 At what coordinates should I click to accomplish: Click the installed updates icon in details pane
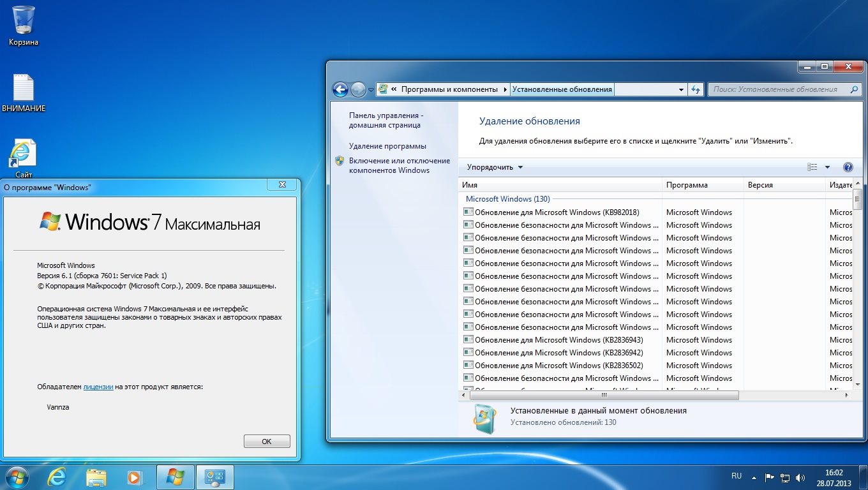(484, 418)
